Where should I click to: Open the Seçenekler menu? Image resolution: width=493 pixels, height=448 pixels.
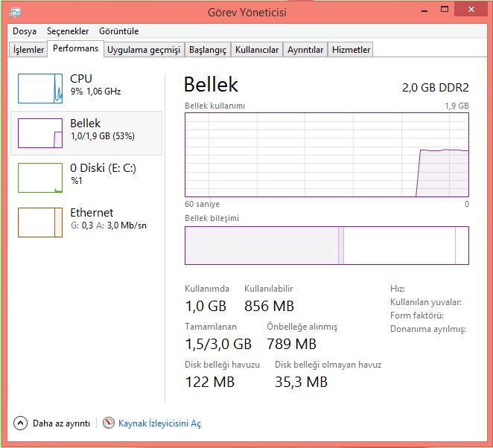(x=68, y=31)
